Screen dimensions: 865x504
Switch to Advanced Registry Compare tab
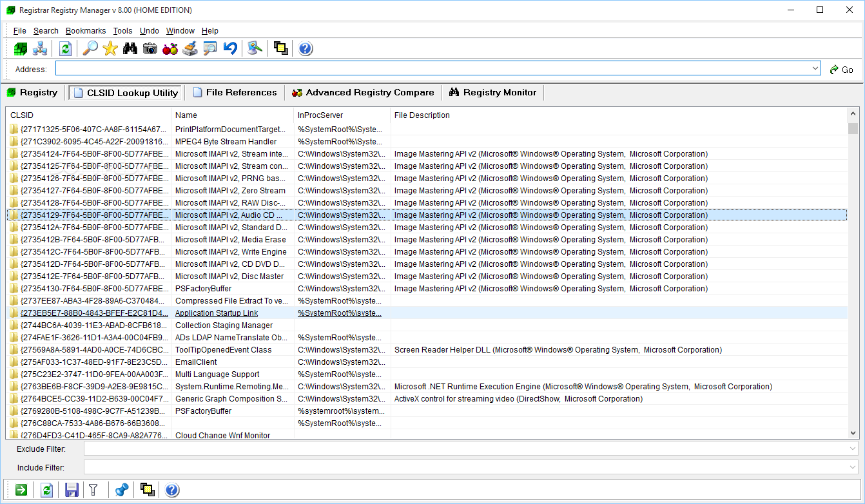(363, 93)
